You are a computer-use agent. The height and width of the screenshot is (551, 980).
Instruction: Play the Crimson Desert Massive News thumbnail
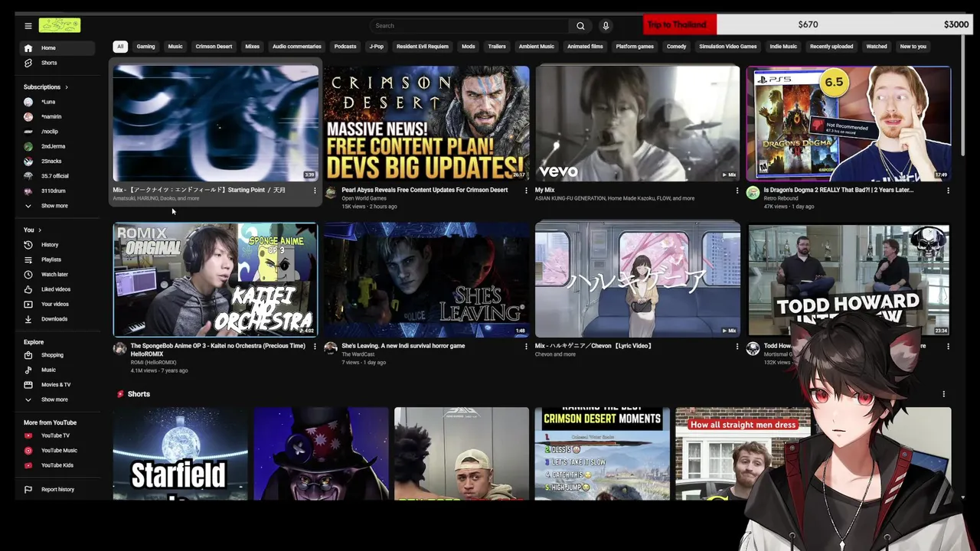426,123
